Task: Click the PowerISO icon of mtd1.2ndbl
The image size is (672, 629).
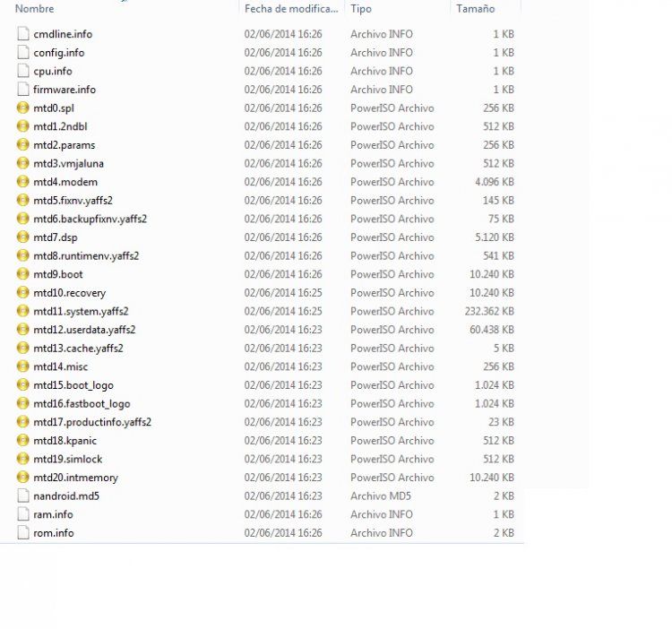Action: tap(22, 126)
